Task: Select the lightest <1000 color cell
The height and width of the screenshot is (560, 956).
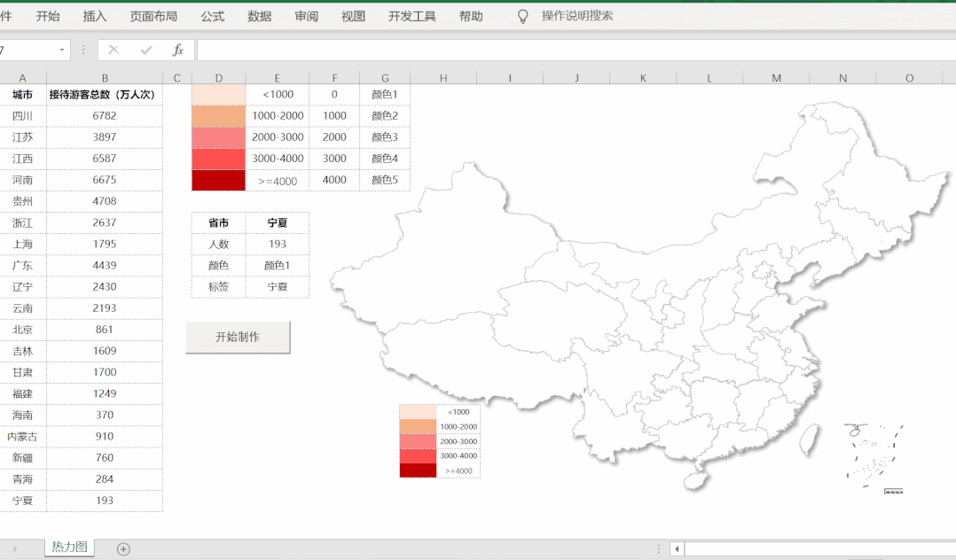Action: (x=218, y=95)
